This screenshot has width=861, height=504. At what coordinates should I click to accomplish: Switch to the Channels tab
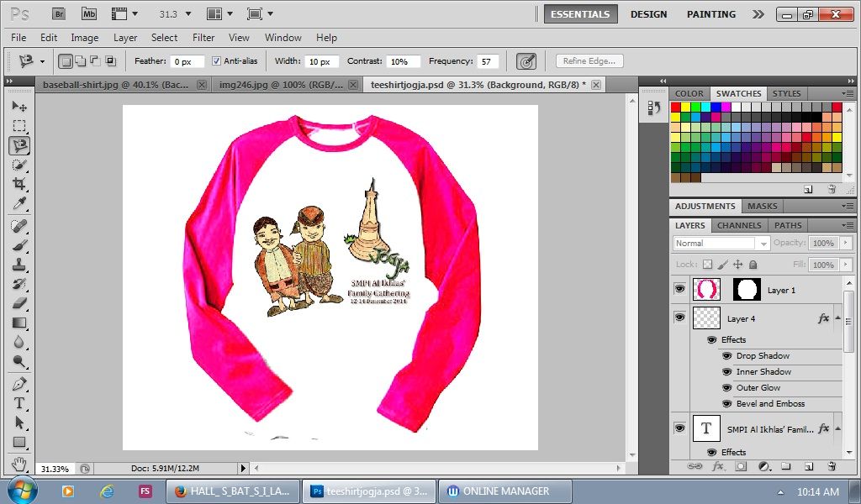click(x=739, y=225)
